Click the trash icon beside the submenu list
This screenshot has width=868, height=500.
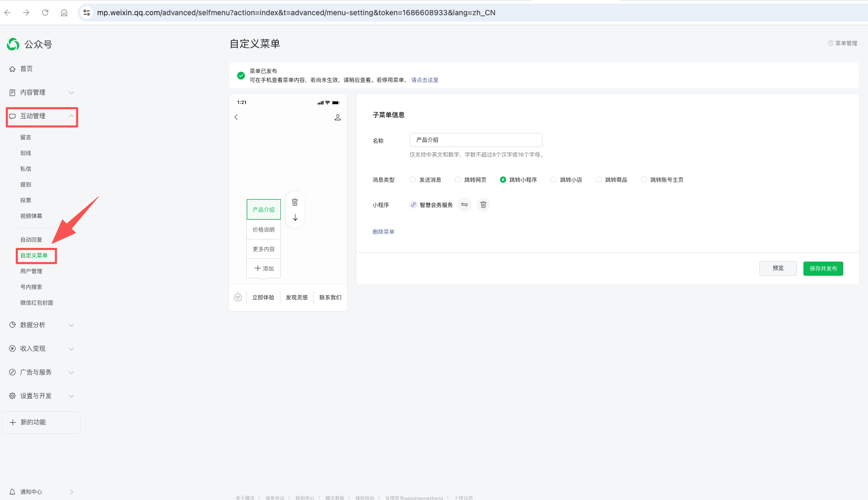(x=295, y=202)
